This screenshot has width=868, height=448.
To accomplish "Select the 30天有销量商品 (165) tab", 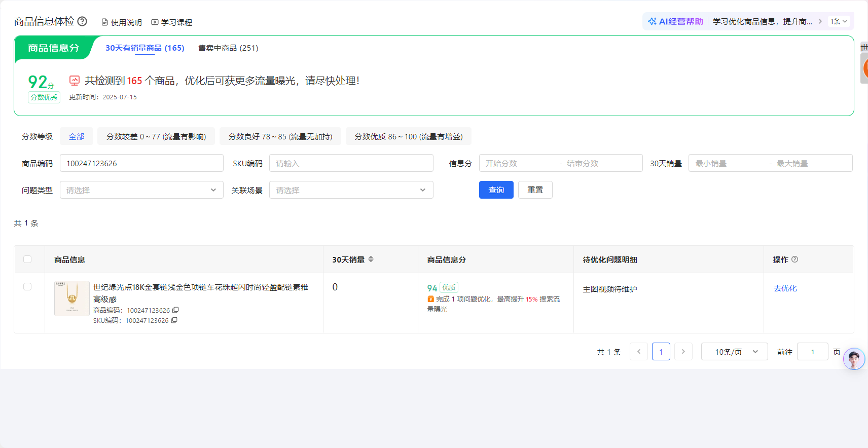I will (x=144, y=48).
